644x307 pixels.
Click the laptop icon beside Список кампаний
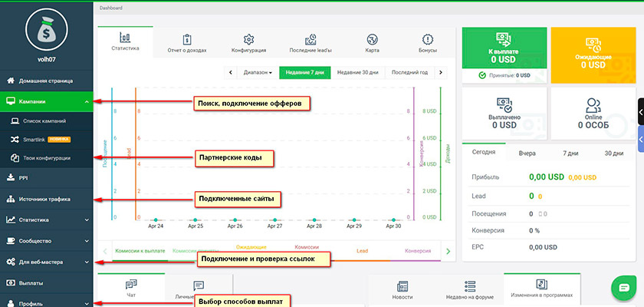15,121
